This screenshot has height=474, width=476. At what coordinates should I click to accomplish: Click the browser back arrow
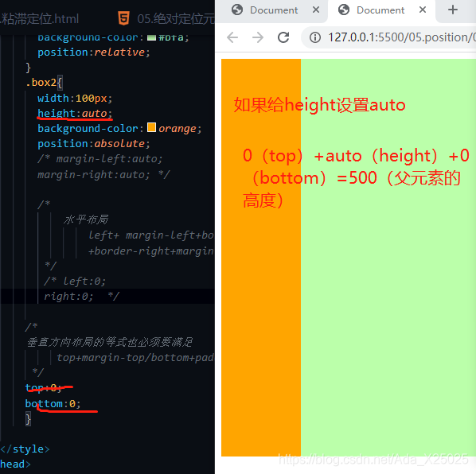(x=232, y=37)
